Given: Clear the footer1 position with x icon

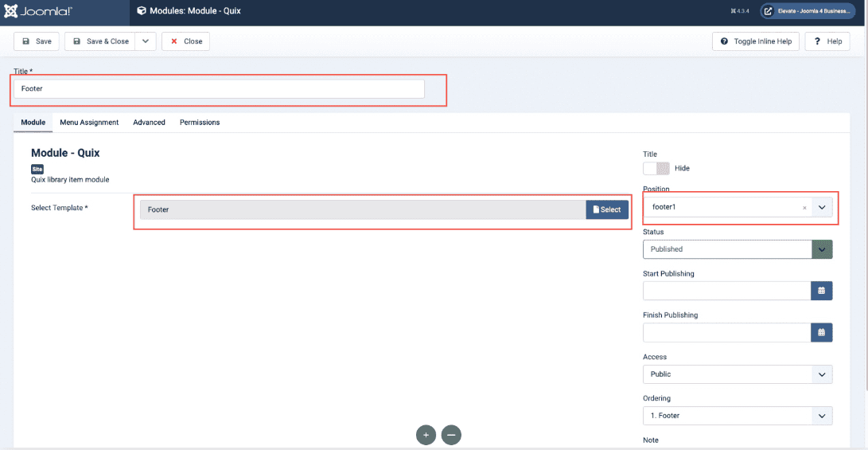Looking at the screenshot, I should [x=804, y=208].
